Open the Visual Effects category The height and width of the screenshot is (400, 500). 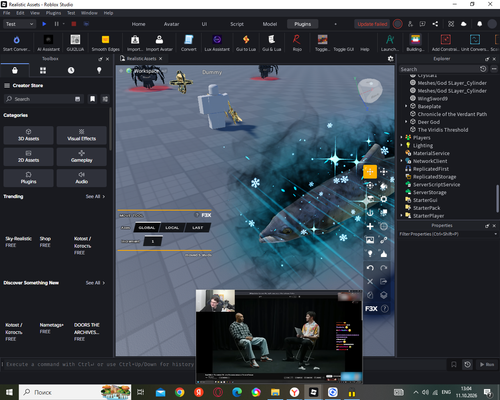point(82,135)
